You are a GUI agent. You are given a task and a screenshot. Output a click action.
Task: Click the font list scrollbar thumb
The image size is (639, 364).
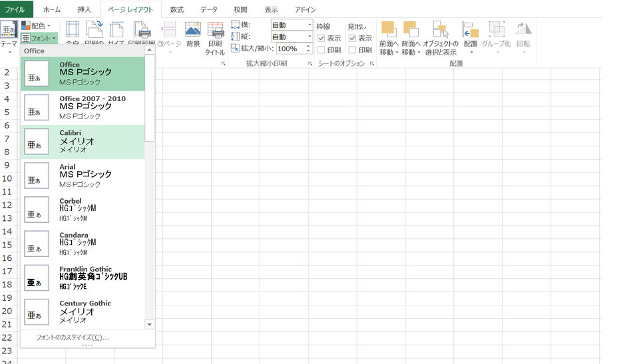(x=150, y=98)
